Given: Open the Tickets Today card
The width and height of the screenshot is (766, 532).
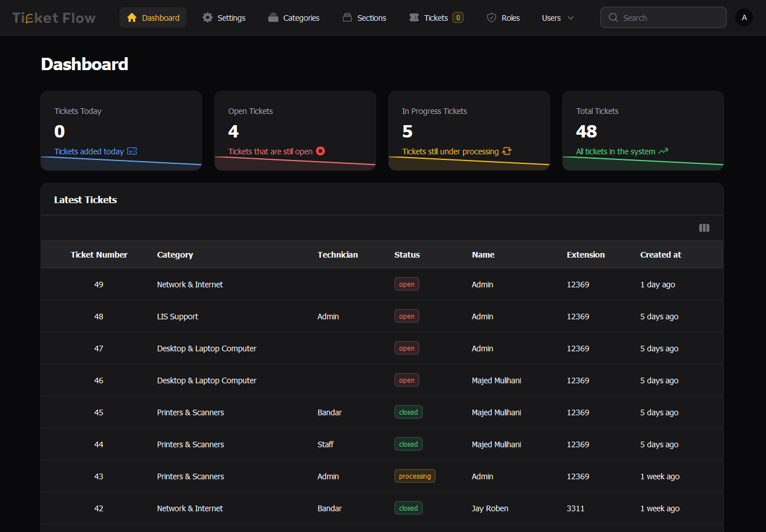Looking at the screenshot, I should click(121, 131).
